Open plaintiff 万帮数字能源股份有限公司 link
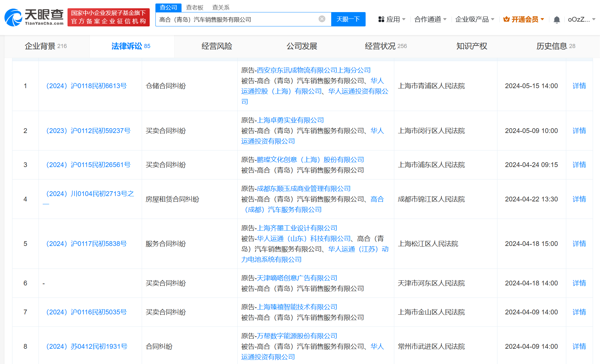 click(x=297, y=336)
